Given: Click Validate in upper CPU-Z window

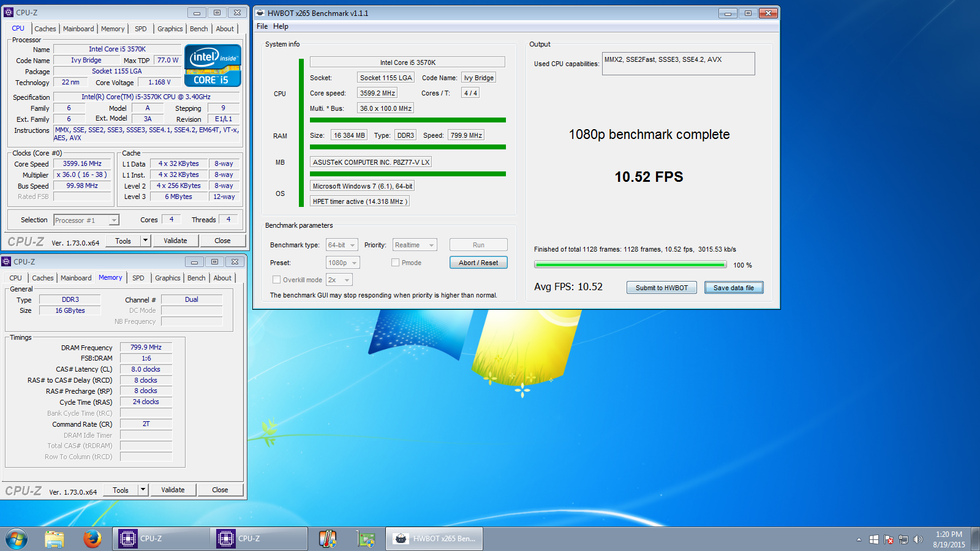Looking at the screenshot, I should tap(175, 241).
